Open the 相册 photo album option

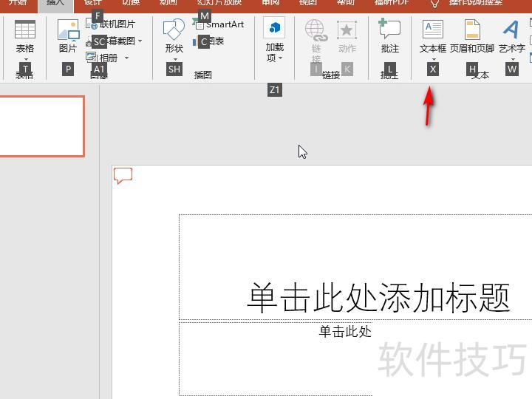tap(102, 58)
